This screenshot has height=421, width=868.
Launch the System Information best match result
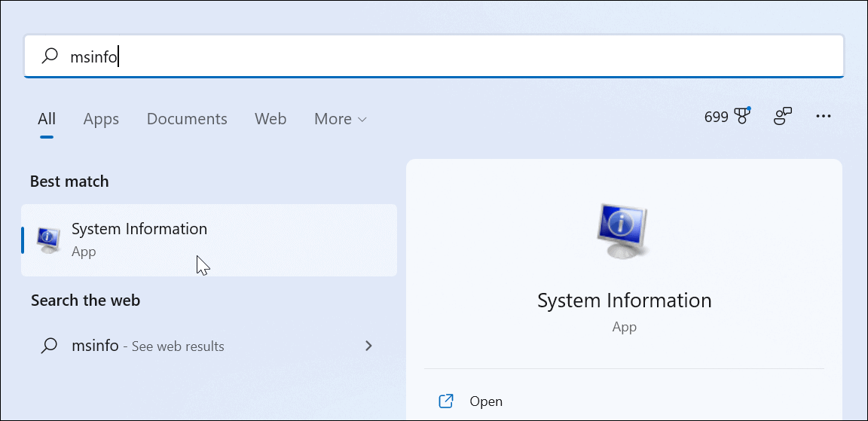209,240
